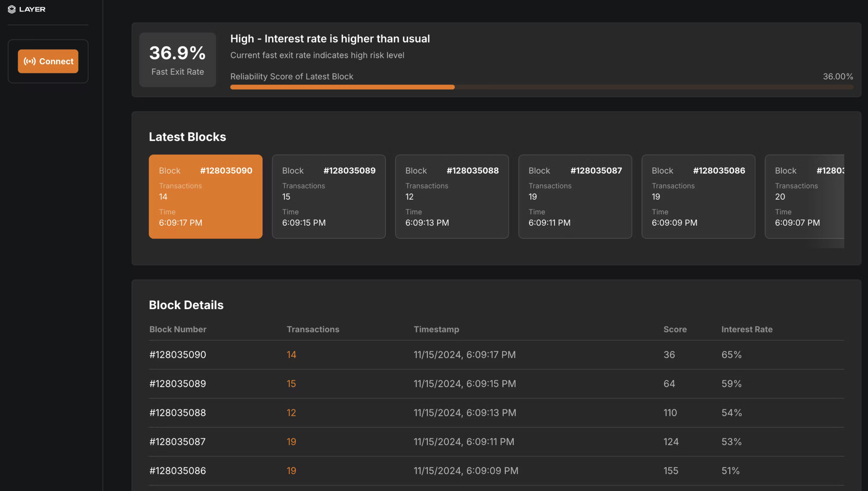
Task: Open block #128035089 card
Action: [x=328, y=196]
